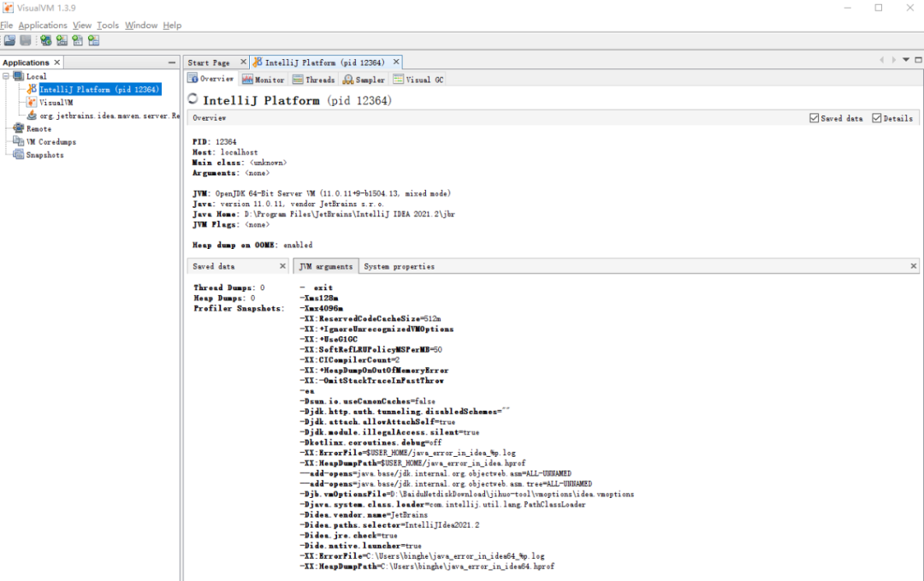
Task: Toggle the Details checkbox
Action: 877,118
